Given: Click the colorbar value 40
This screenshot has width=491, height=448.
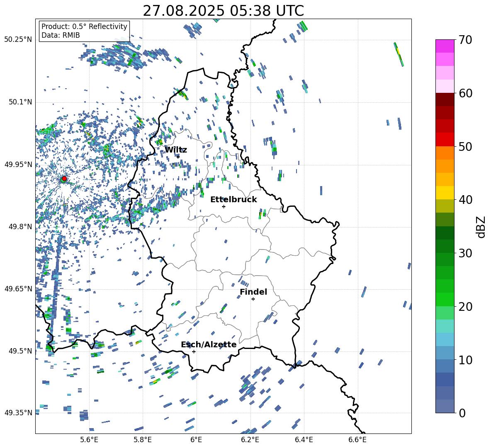Looking at the screenshot, I should click(465, 200).
